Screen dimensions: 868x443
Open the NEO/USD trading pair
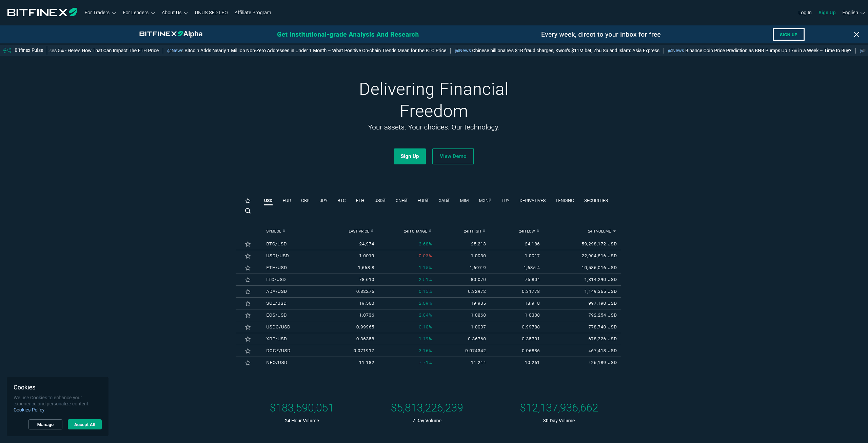pyautogui.click(x=277, y=363)
